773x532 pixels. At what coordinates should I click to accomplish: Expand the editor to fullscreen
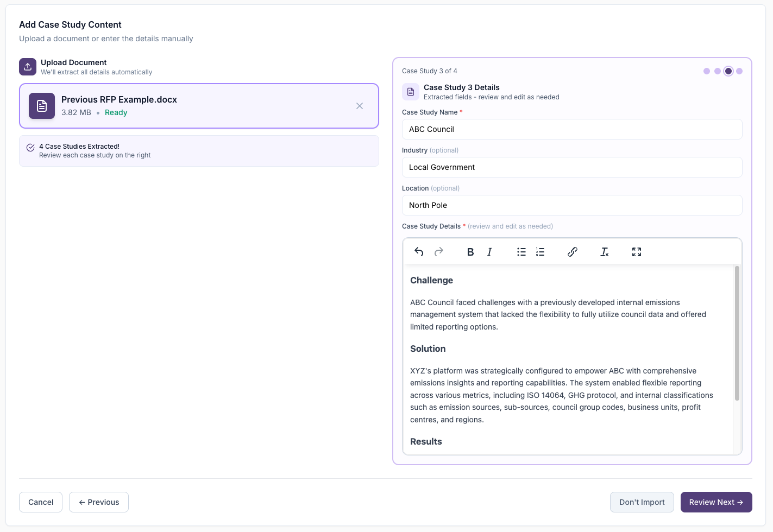[636, 251]
